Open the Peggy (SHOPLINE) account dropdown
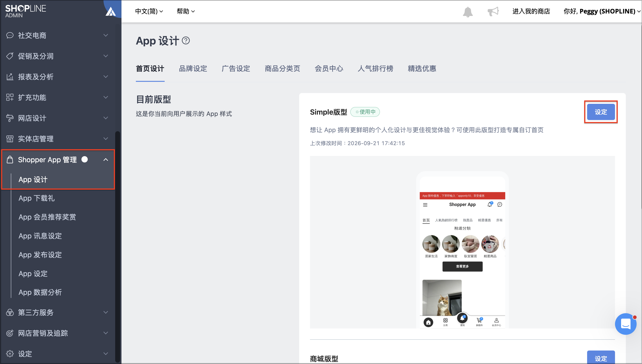This screenshot has width=642, height=364. [602, 11]
